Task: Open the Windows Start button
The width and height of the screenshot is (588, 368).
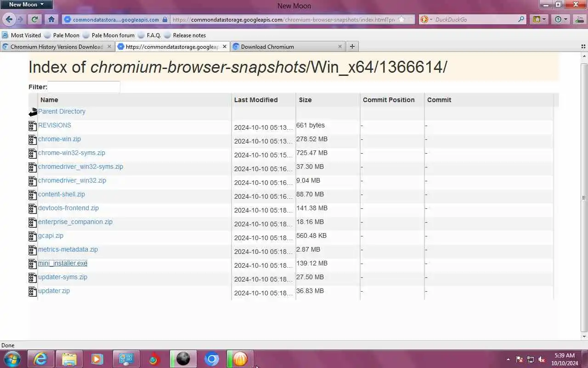Action: [x=12, y=359]
